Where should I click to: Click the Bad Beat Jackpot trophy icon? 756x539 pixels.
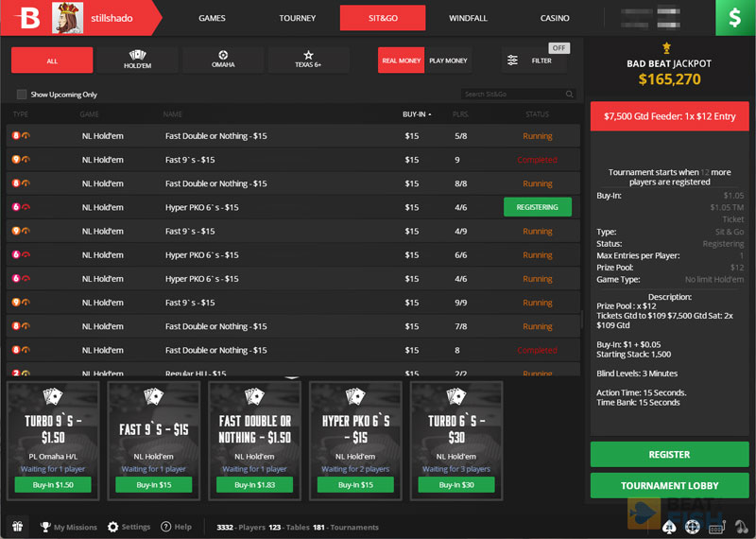tap(666, 47)
